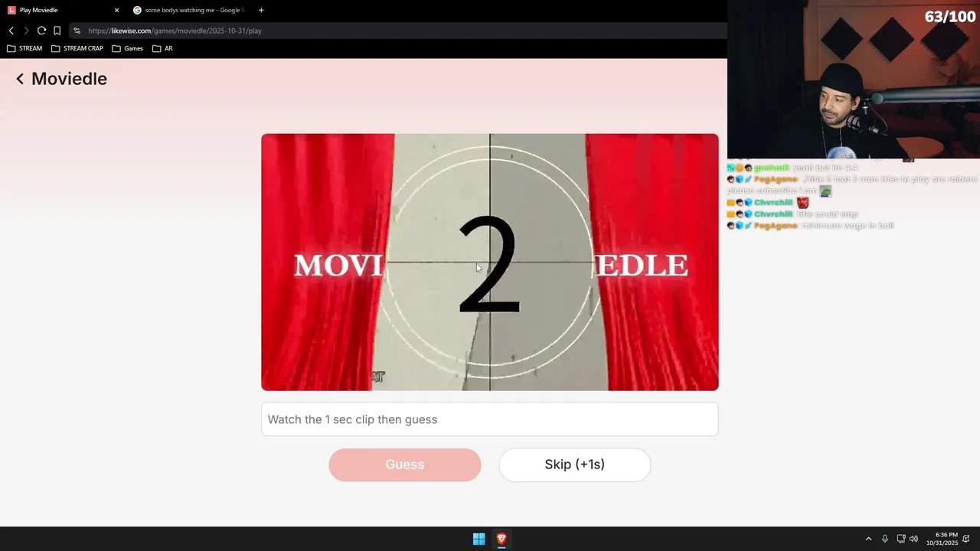Open a new tab with plus button
The image size is (980, 551).
point(261,10)
